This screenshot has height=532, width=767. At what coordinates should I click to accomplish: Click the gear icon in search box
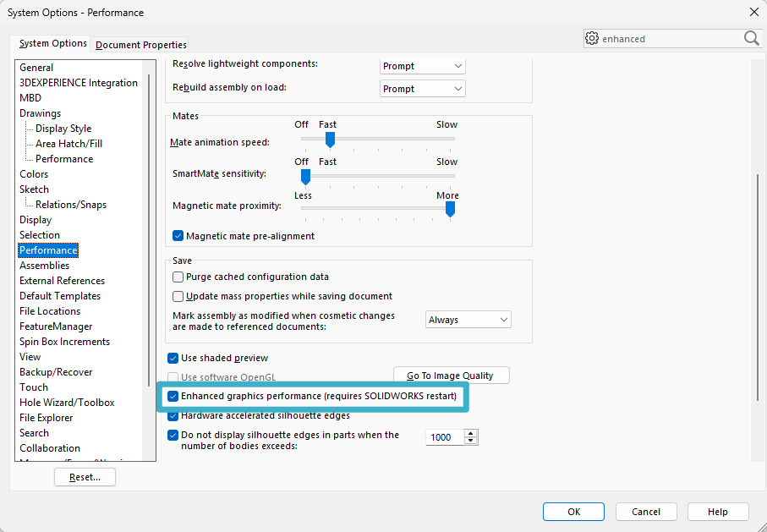click(592, 38)
